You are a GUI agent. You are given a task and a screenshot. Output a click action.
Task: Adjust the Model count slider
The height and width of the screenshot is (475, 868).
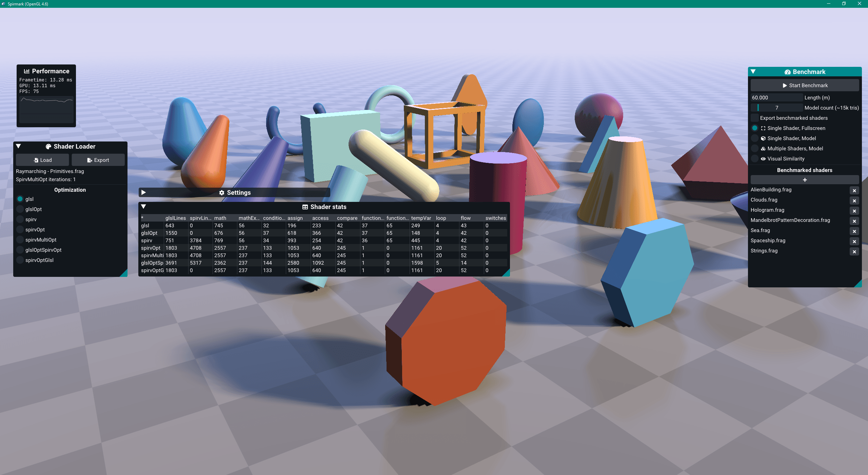(x=776, y=108)
